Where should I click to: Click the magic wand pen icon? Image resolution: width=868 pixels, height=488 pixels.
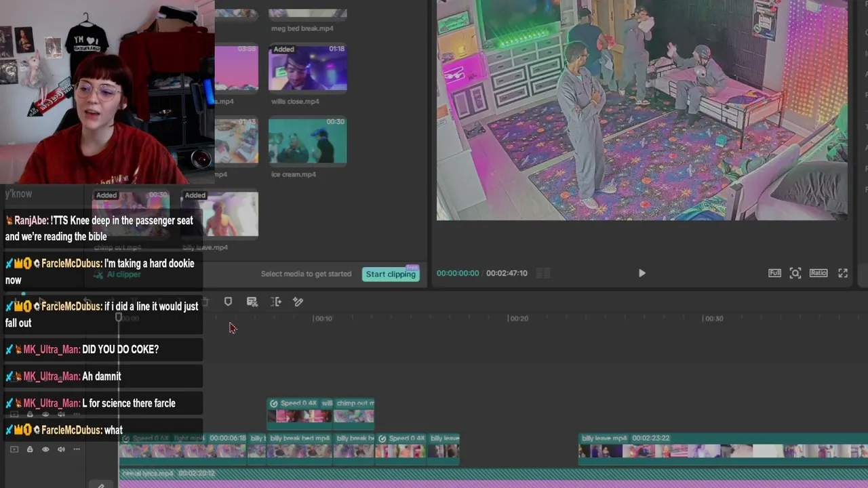[298, 302]
